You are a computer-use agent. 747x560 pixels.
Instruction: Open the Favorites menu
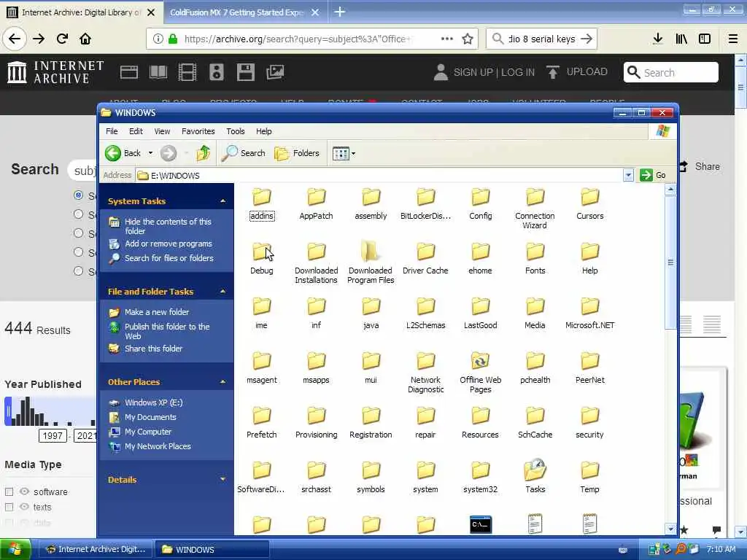(x=198, y=131)
